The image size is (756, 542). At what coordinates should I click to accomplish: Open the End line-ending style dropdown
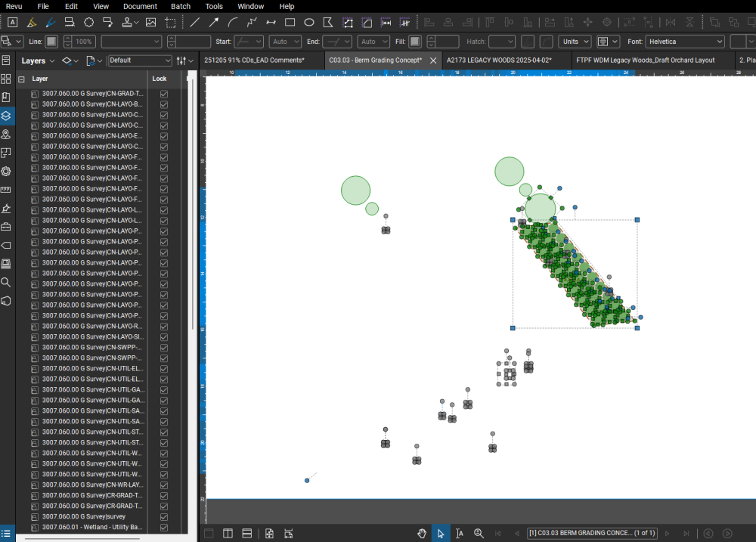point(337,42)
